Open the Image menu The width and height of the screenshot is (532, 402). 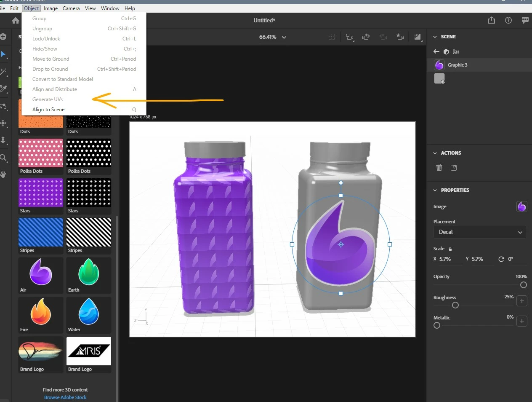click(x=51, y=8)
